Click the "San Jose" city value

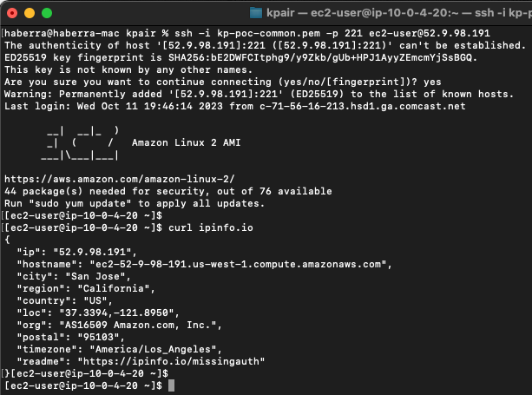click(x=95, y=276)
